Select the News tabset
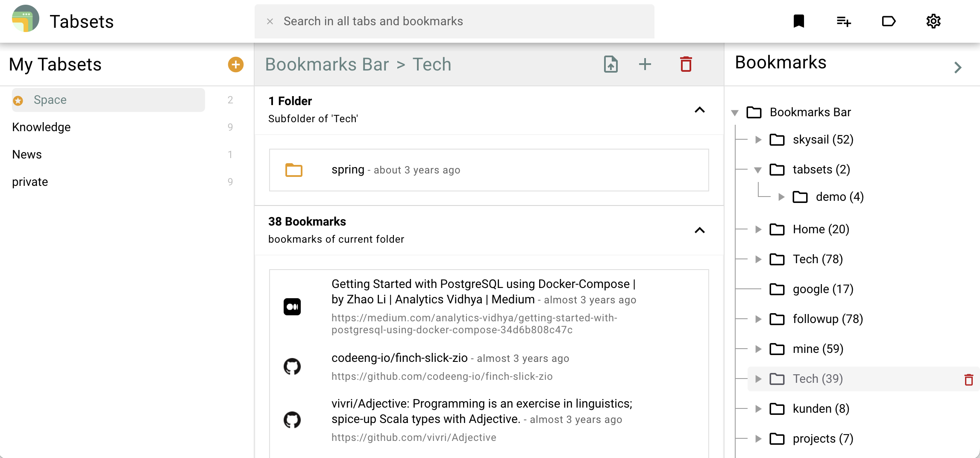Viewport: 980px width, 458px height. coord(27,155)
